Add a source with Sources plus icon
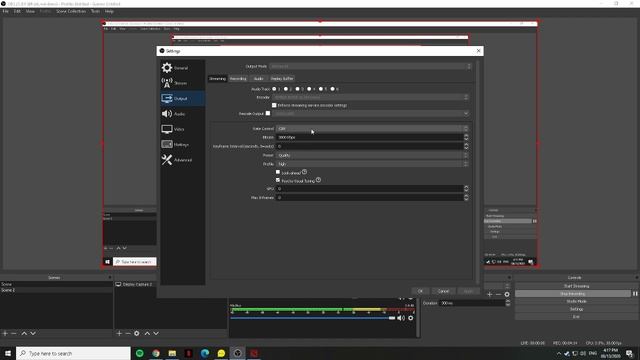The width and height of the screenshot is (640, 360). click(119, 333)
